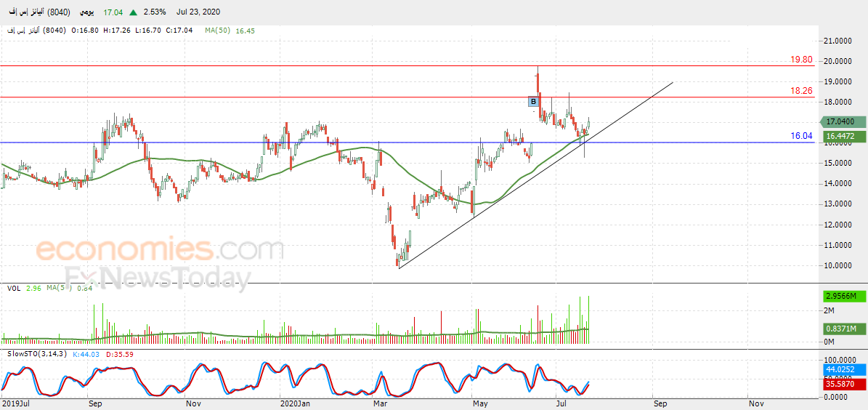Click the 16.04 blue support label
The image size is (868, 410).
801,136
